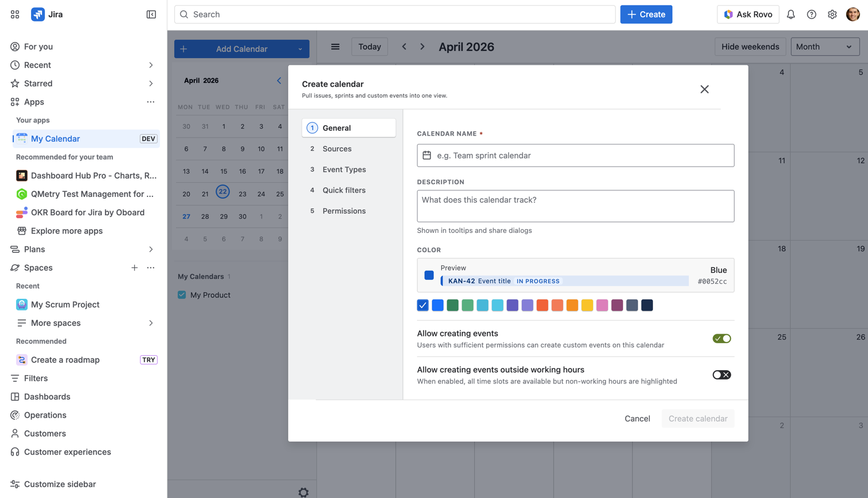Enable events outside working hours toggle
The height and width of the screenshot is (498, 868).
tap(721, 375)
